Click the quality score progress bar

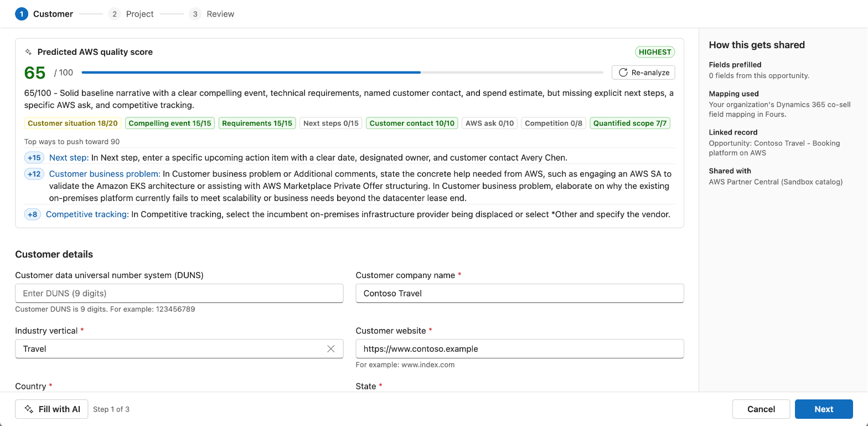coord(342,73)
